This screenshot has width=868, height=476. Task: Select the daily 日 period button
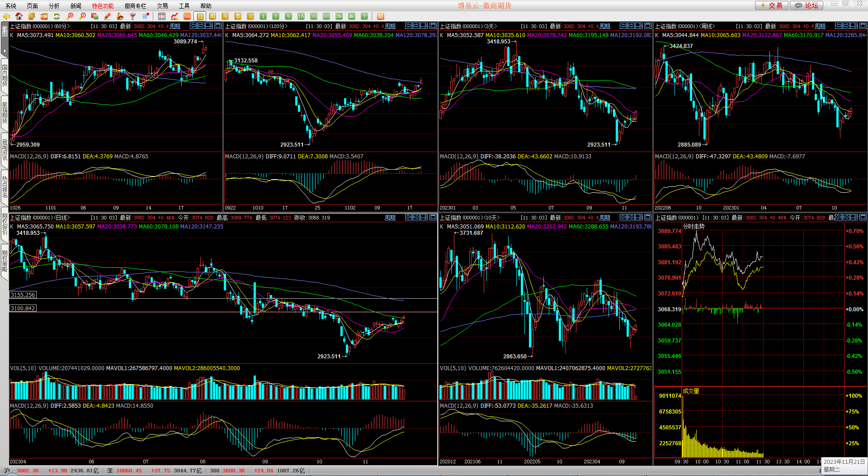200,16
